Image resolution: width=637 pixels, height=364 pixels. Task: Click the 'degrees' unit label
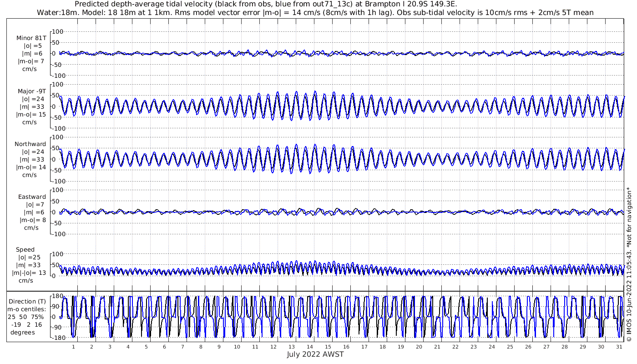[x=23, y=332]
